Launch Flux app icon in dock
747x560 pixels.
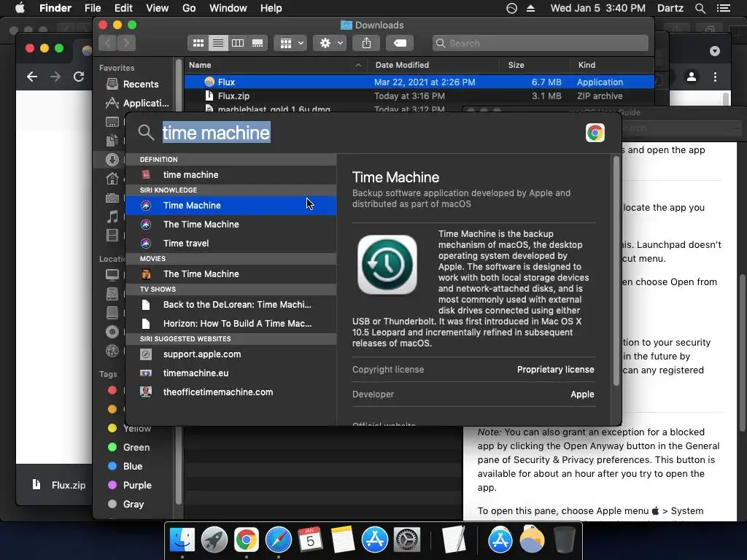tap(532, 540)
